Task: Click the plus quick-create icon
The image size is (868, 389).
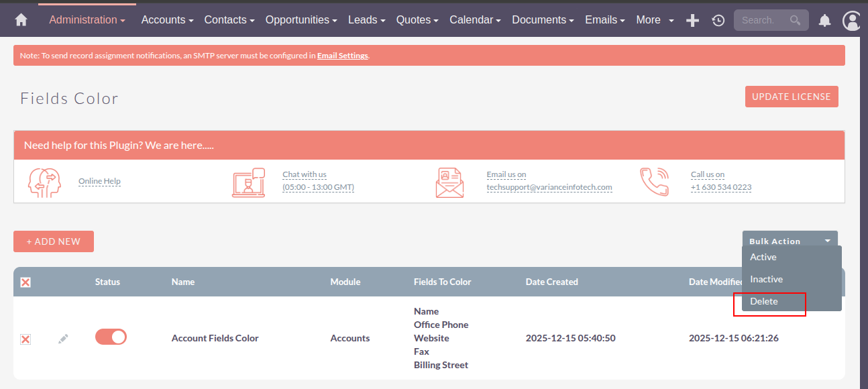Action: [x=693, y=20]
